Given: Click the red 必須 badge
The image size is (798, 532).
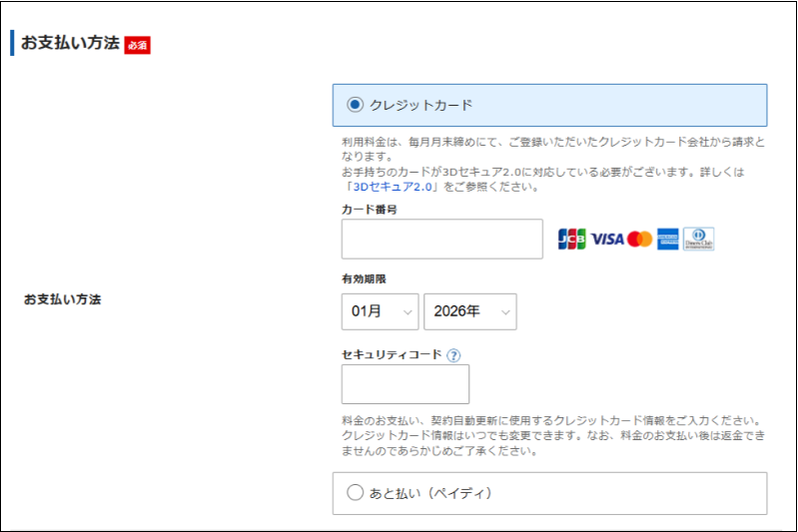Looking at the screenshot, I should point(138,45).
